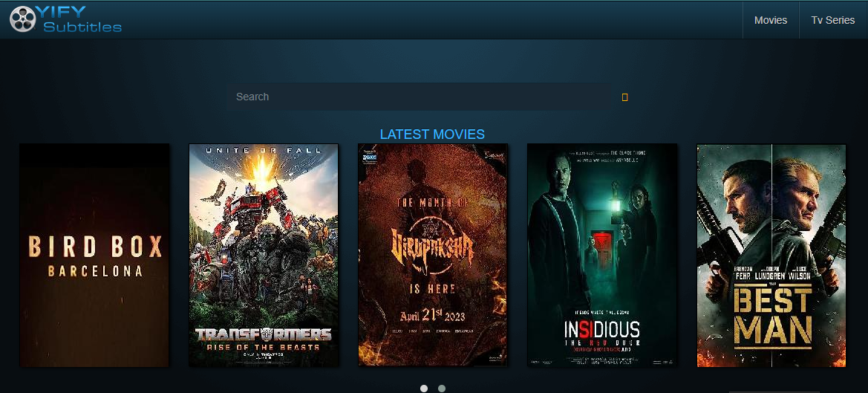Screen dimensions: 868x393
Task: Click the YIFY Subtitles logo text
Action: pyautogui.click(x=82, y=20)
